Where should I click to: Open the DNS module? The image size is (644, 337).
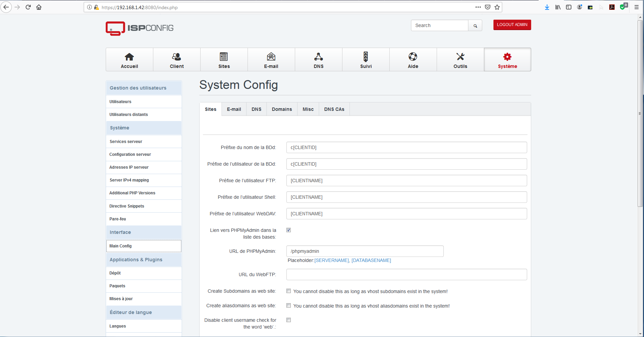pyautogui.click(x=318, y=59)
